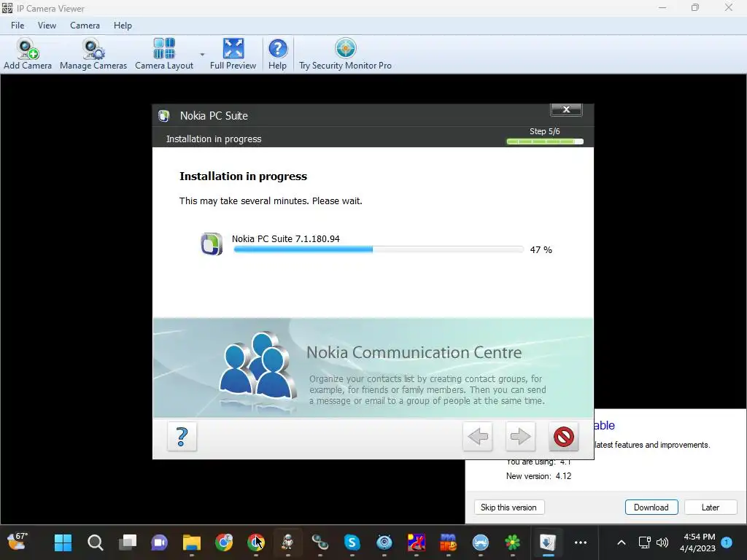Open the weather widget showing 67°
The width and height of the screenshot is (747, 560).
tap(18, 541)
